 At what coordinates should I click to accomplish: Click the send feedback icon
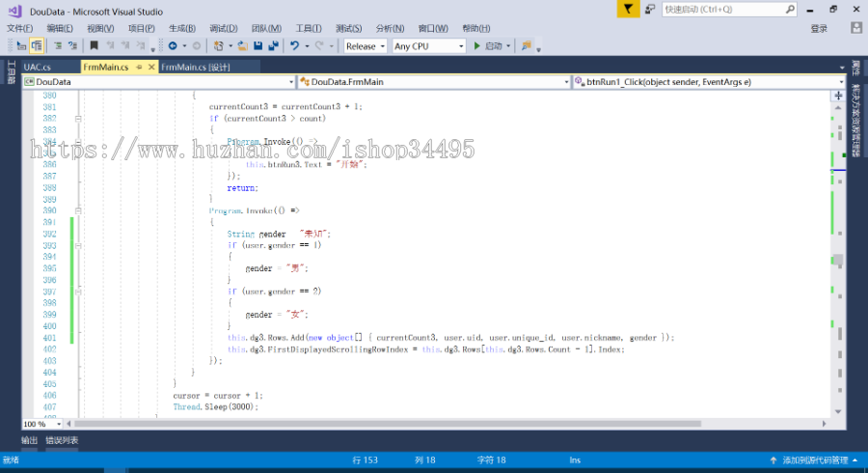[x=650, y=9]
